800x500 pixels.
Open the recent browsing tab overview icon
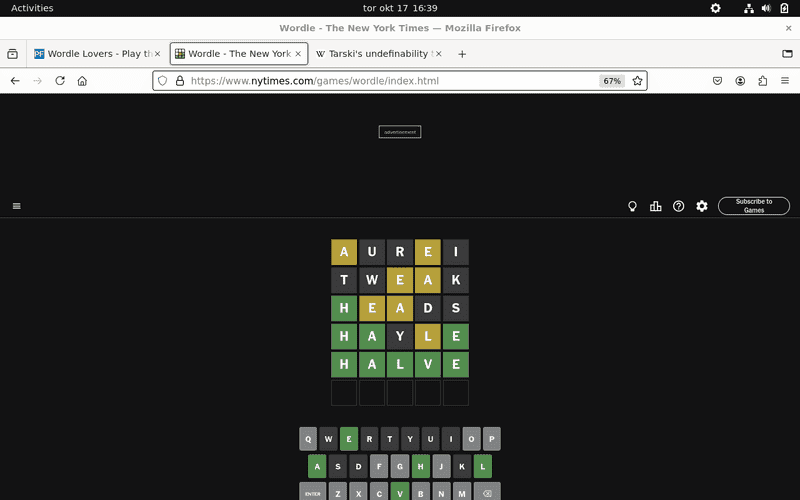coord(12,54)
